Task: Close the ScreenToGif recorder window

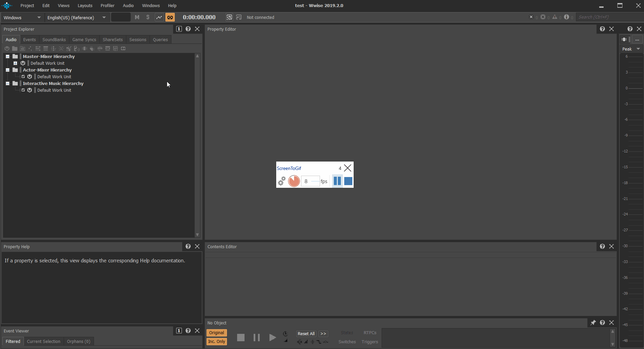Action: pyautogui.click(x=348, y=168)
